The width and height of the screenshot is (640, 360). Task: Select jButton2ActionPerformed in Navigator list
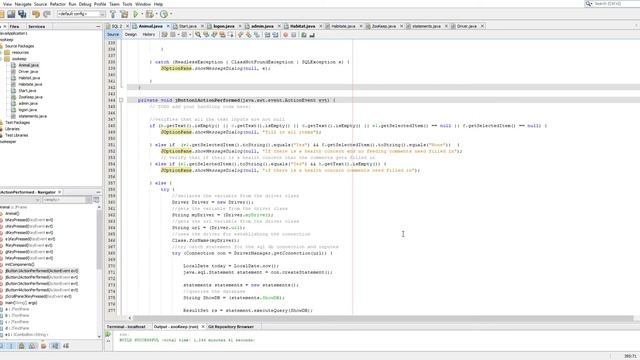click(x=41, y=277)
